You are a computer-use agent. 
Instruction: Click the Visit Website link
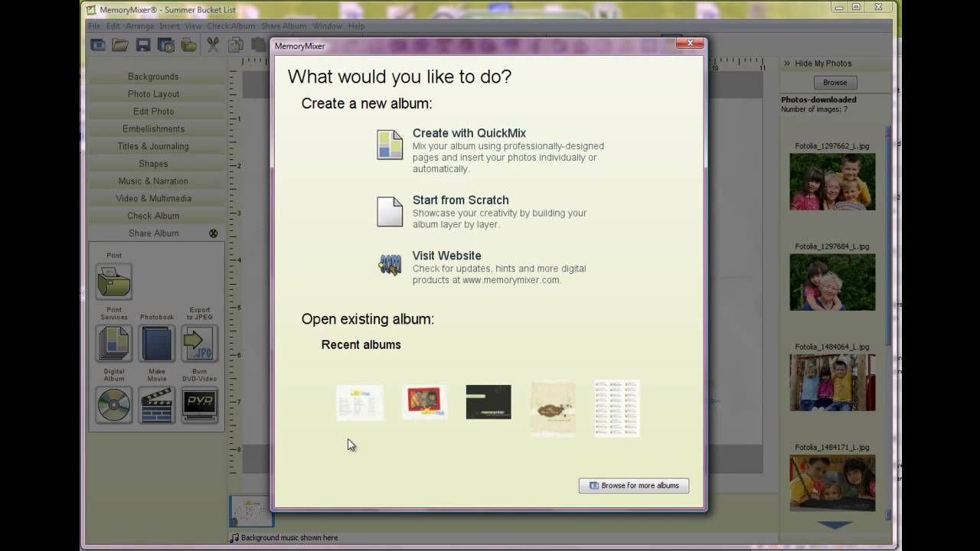click(446, 256)
